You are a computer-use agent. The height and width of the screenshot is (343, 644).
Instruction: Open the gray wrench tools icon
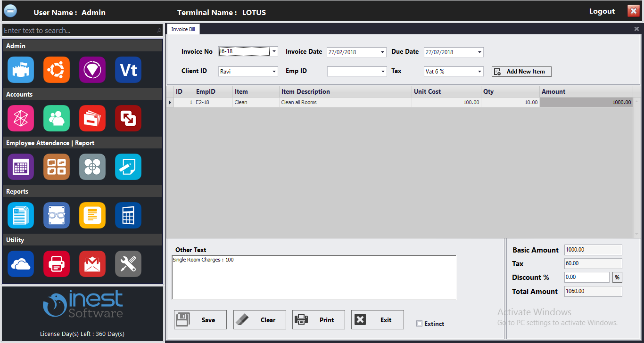[x=128, y=264]
